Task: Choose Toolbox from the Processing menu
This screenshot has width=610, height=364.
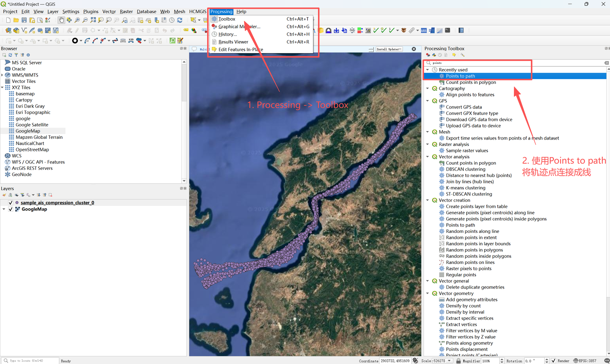Action: [x=227, y=19]
